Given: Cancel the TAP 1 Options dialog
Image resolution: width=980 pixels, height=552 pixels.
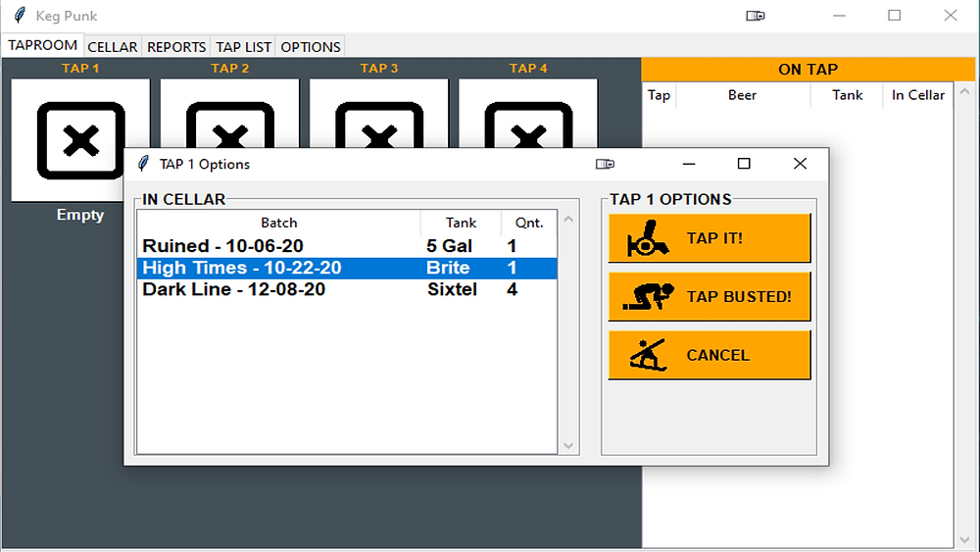Looking at the screenshot, I should click(x=710, y=355).
